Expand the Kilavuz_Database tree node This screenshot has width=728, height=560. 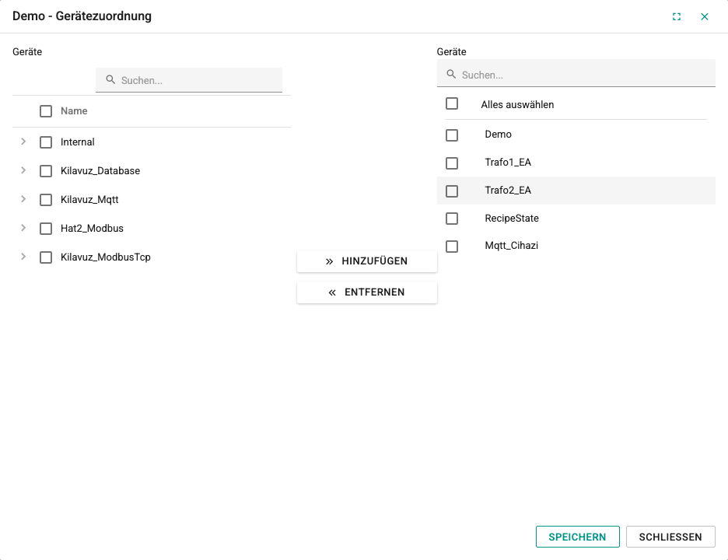click(x=23, y=170)
